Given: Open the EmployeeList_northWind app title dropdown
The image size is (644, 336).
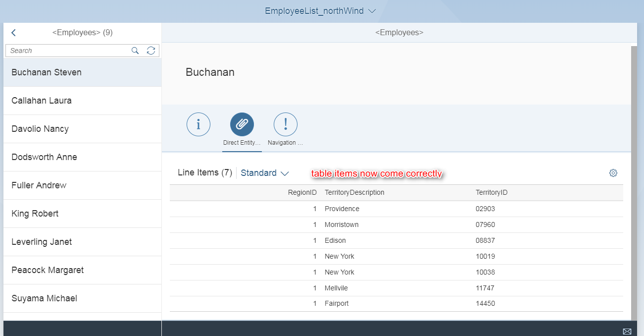Looking at the screenshot, I should 320,10.
